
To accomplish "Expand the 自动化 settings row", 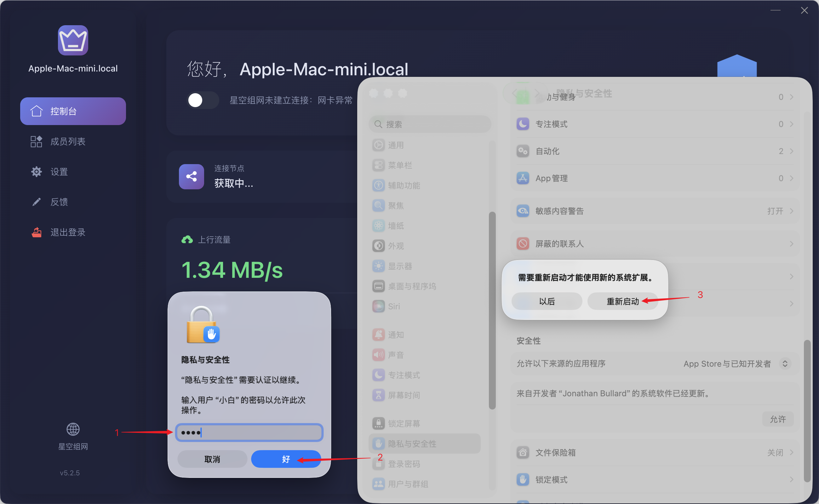I will click(x=791, y=151).
